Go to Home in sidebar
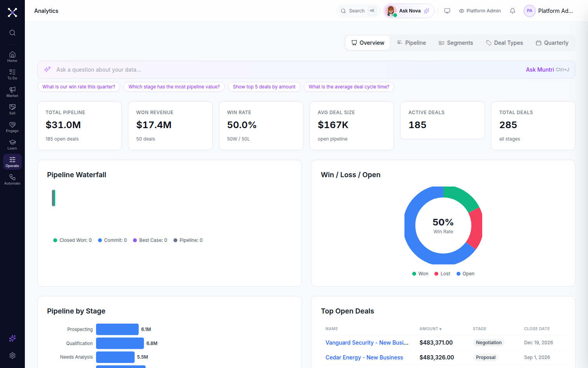 [12, 57]
